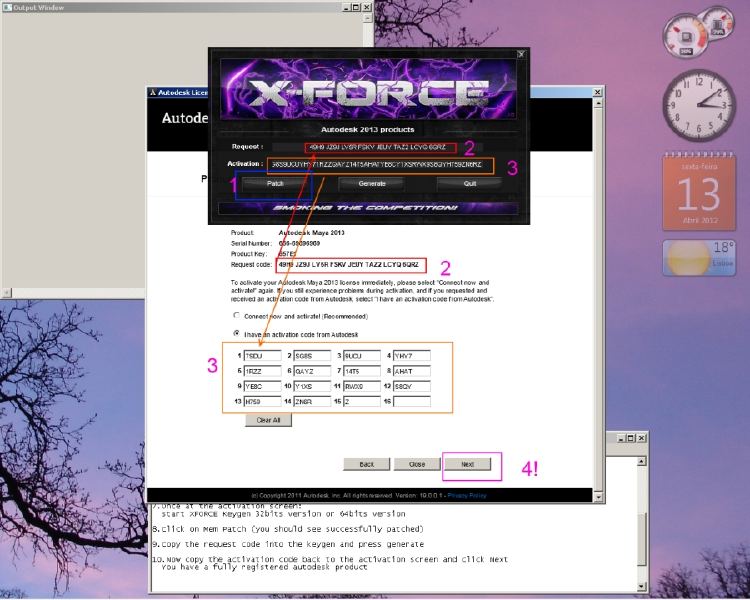Click activation code field number 4
Image resolution: width=750 pixels, height=600 pixels.
pyautogui.click(x=412, y=356)
